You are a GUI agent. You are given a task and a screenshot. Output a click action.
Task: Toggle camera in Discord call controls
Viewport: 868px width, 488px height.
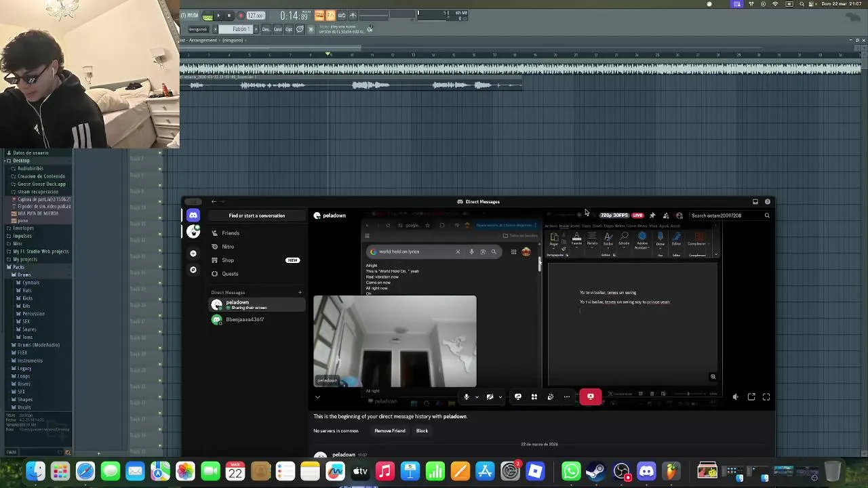click(x=490, y=397)
